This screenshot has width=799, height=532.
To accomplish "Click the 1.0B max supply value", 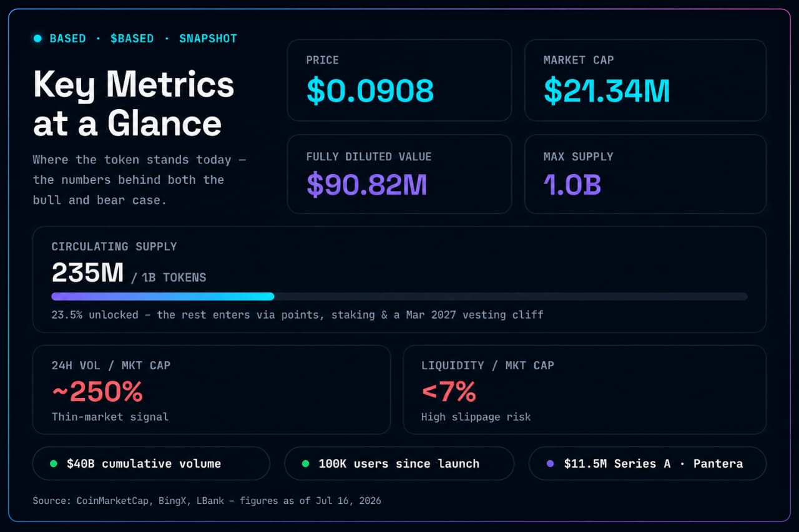I will (x=572, y=185).
